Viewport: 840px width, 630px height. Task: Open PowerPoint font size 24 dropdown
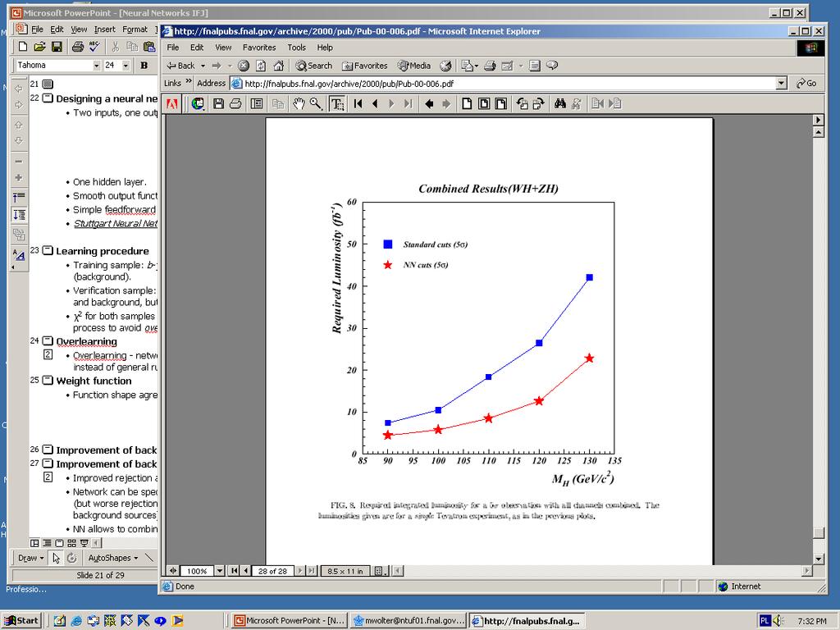(x=126, y=66)
